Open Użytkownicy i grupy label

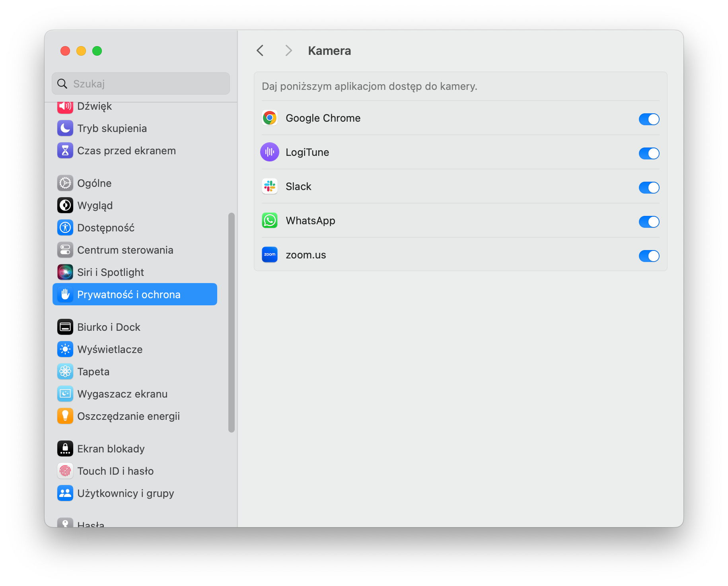(x=126, y=493)
